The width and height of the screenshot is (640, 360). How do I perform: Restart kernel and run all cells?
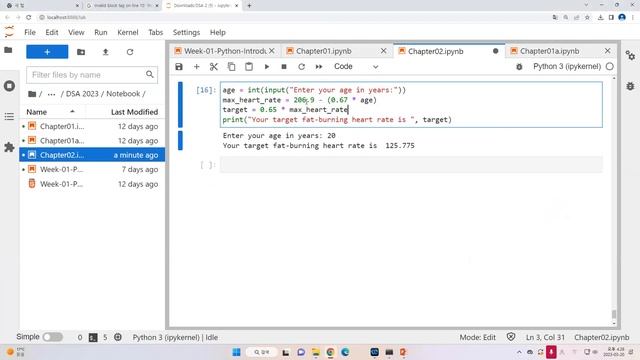319,67
